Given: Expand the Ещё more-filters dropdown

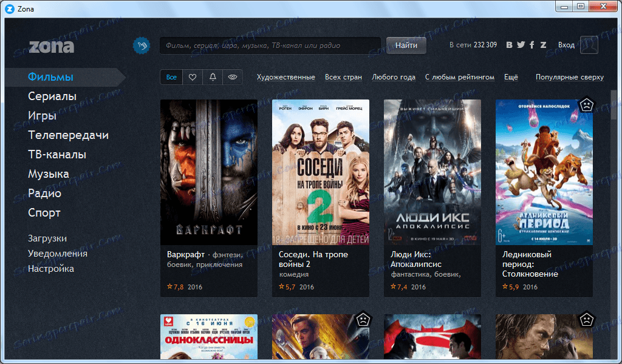Looking at the screenshot, I should tap(511, 77).
